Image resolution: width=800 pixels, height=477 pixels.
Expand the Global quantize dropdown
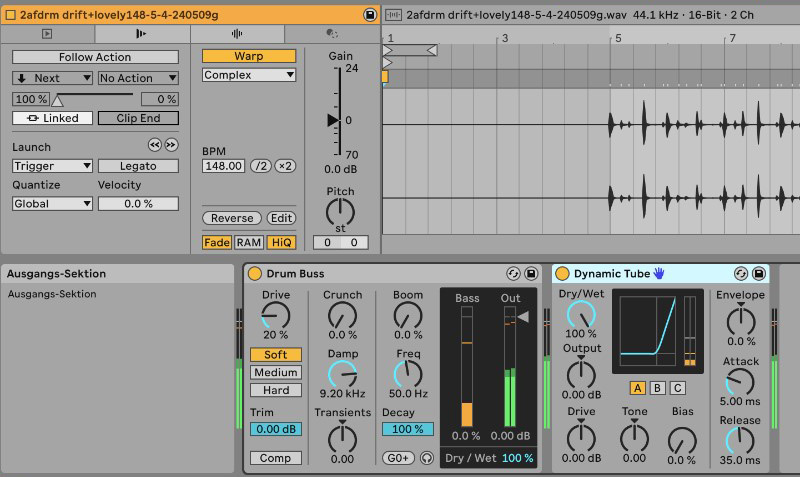[x=52, y=203]
